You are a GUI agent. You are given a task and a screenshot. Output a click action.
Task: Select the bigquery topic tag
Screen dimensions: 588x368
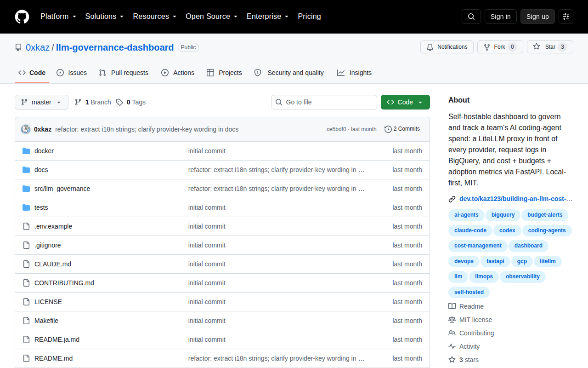[x=503, y=215]
